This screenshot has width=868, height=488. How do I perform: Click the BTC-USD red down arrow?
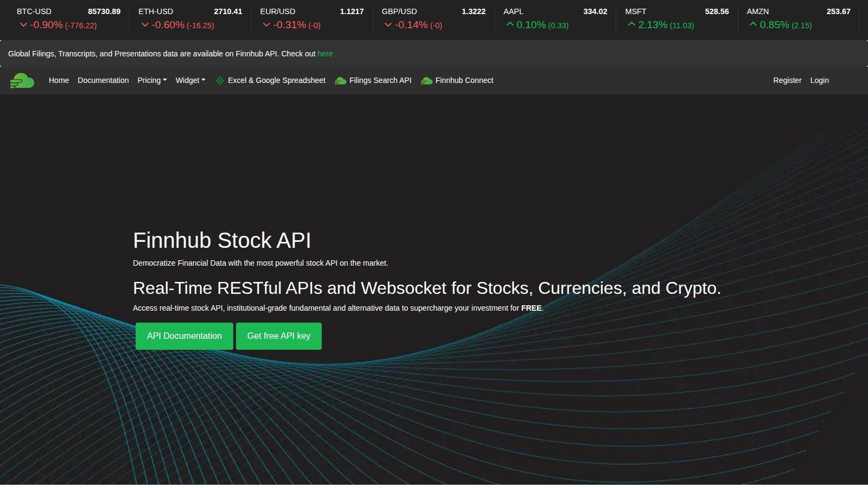pos(23,25)
